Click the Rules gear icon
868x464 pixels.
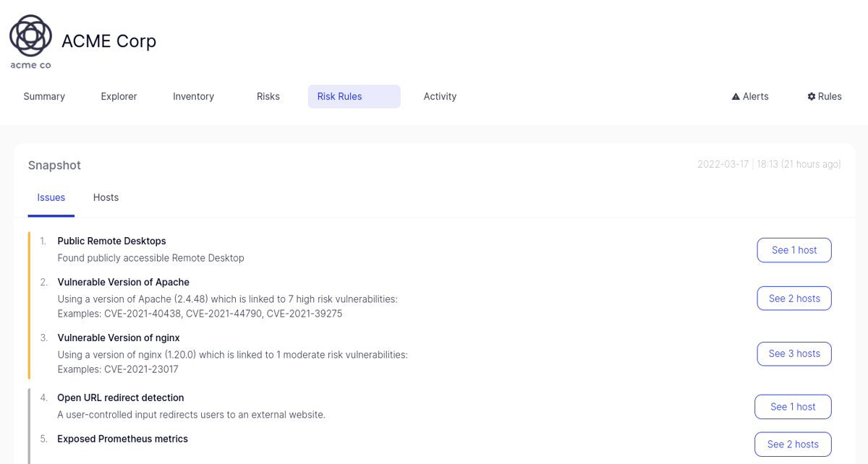pyautogui.click(x=812, y=96)
